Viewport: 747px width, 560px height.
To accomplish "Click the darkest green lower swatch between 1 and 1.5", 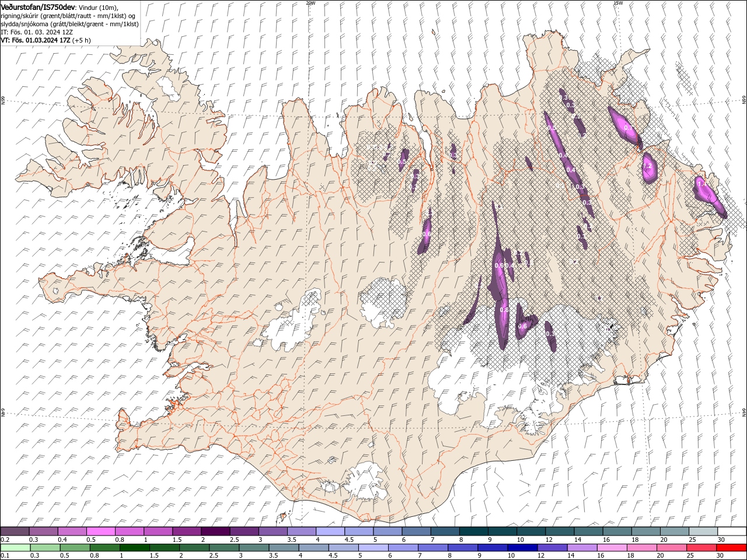I will tap(135, 548).
